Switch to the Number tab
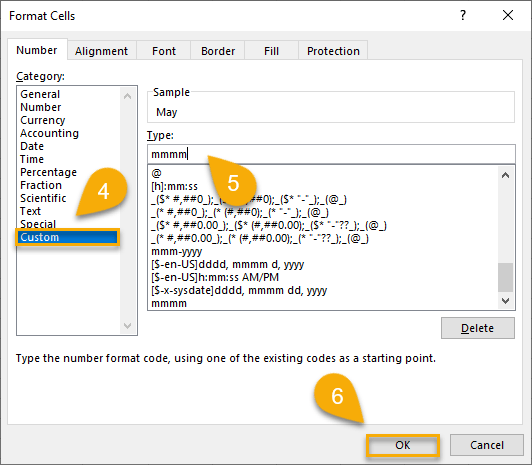Image resolution: width=532 pixels, height=465 pixels. coord(37,50)
